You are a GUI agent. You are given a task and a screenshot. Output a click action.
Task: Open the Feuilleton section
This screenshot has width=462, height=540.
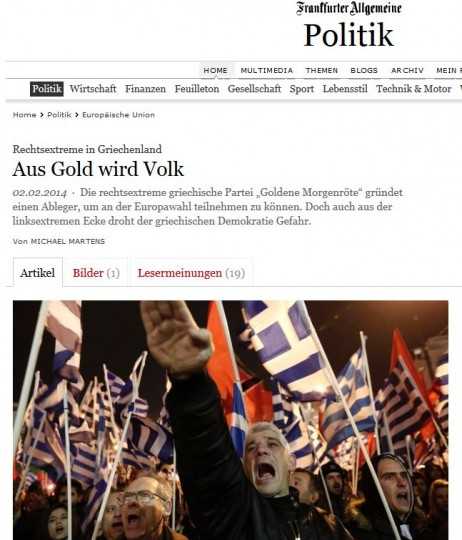pos(197,89)
